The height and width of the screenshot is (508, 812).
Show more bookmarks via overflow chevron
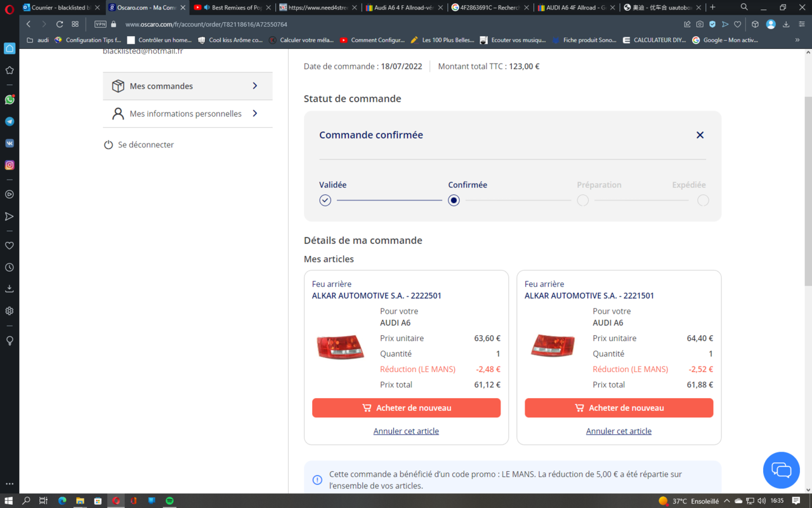coord(797,40)
